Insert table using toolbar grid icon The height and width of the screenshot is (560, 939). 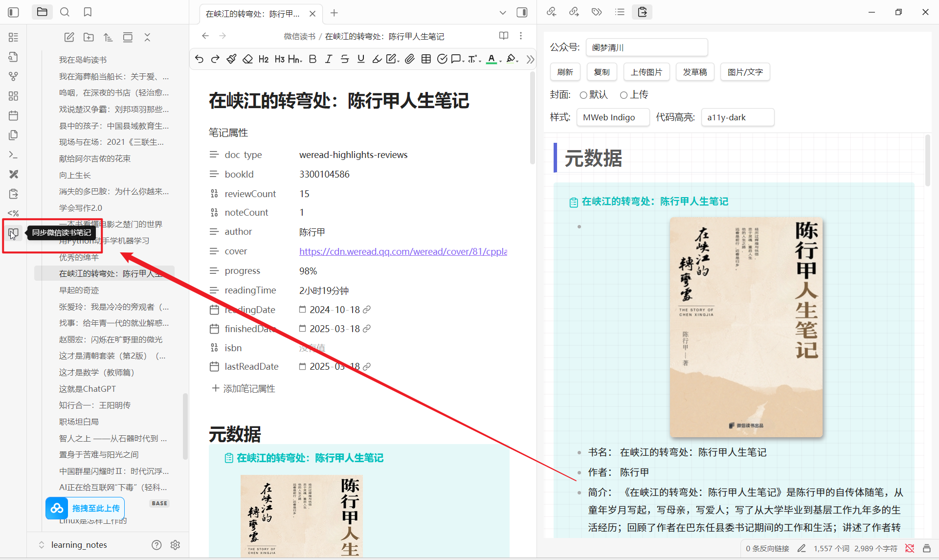pos(426,59)
